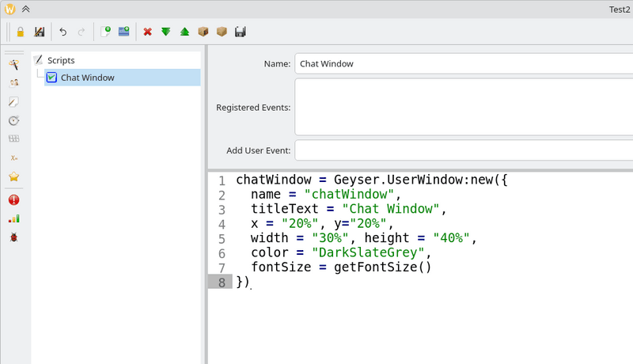Screen dimensions: 633x364
Task: Click into the Name input field
Action: pyautogui.click(x=464, y=64)
